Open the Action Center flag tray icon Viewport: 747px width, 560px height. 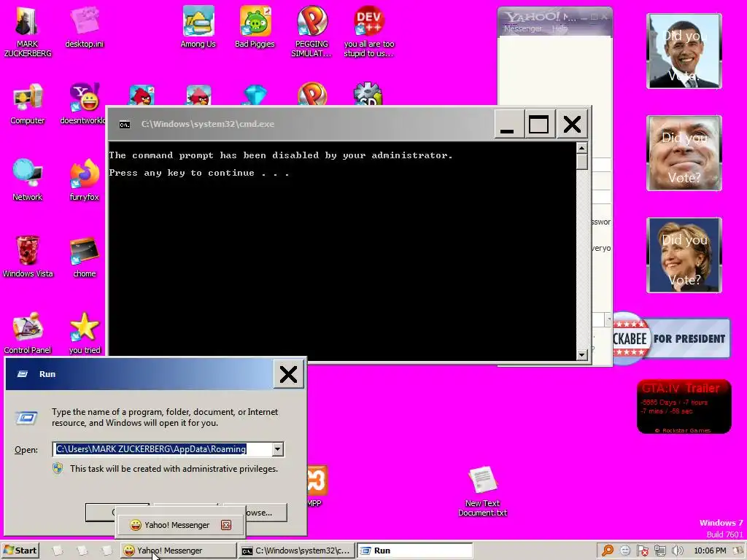[x=643, y=551]
